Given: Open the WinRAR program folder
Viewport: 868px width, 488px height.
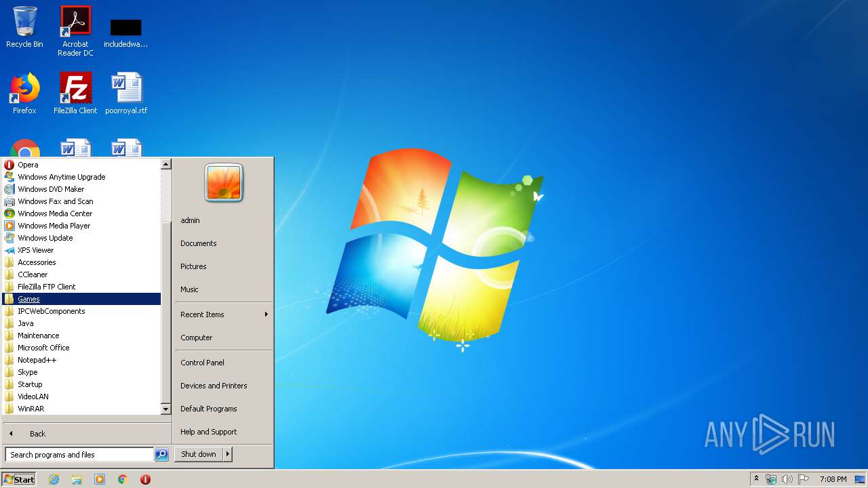Looking at the screenshot, I should [x=81, y=409].
